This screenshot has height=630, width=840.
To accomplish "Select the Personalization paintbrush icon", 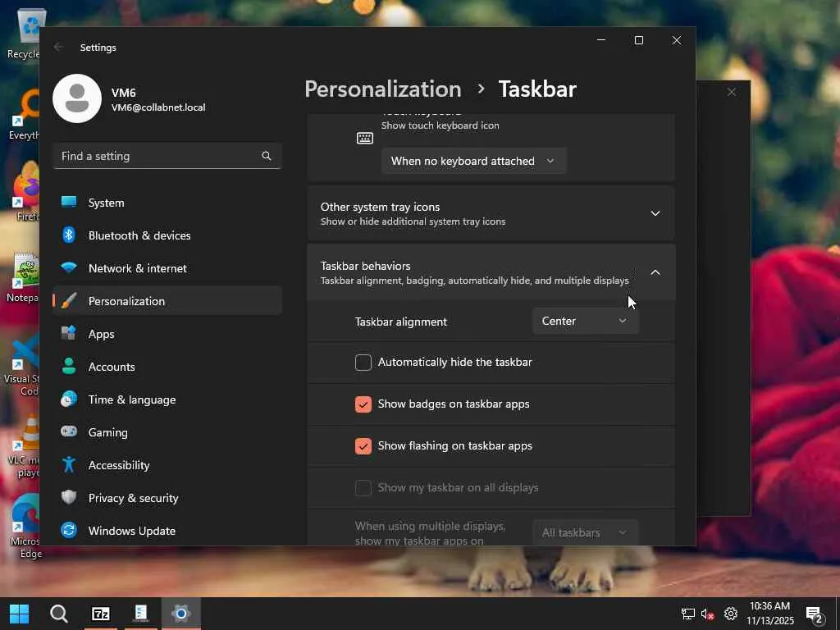I will pos(69,300).
